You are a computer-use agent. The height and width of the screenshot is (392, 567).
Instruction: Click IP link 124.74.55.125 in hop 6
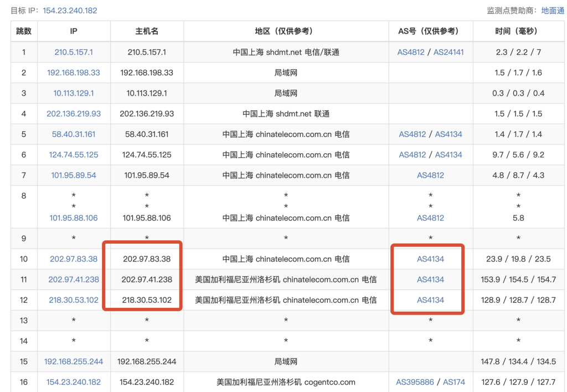point(74,154)
